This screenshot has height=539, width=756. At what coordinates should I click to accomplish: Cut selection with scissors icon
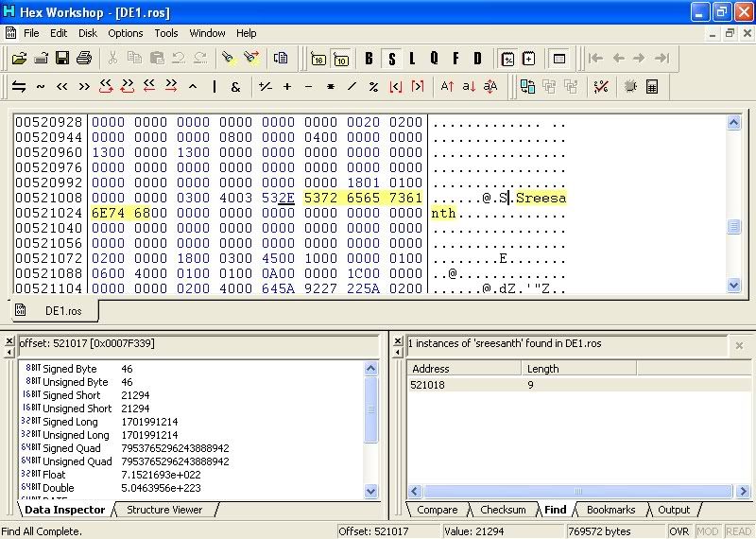coord(112,59)
